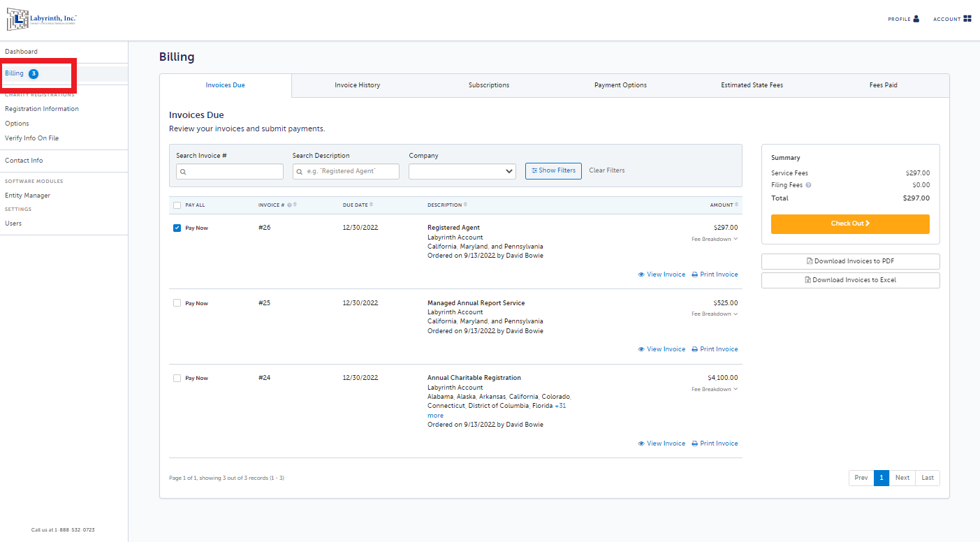Switch to the Invoices Due tab
Screen dimensions: 980x542
point(226,85)
